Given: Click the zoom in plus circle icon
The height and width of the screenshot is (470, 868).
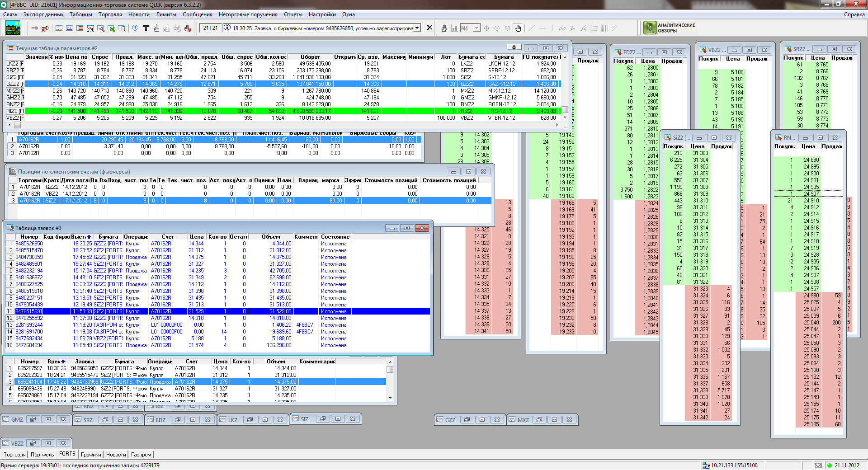Looking at the screenshot, I should click(497, 28).
